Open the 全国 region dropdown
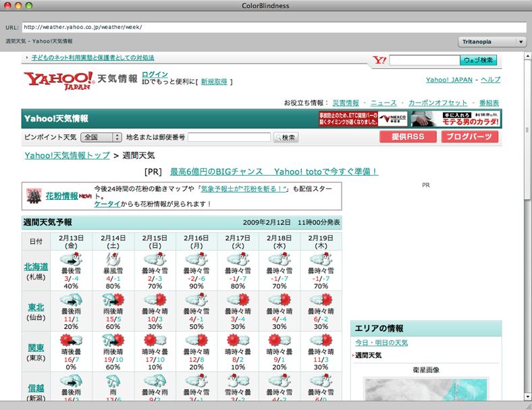The height and width of the screenshot is (410, 532). point(101,137)
